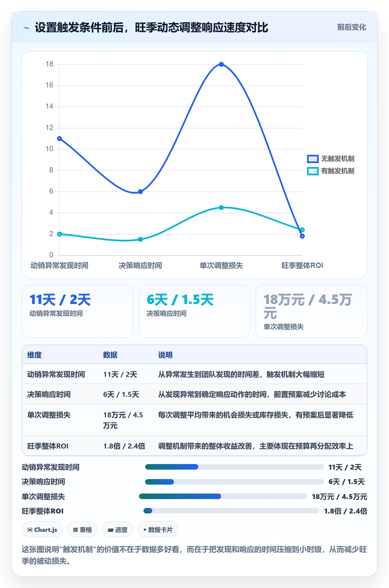Click the blue data point at value 18
Screen dimensions: 389x588
pyautogui.click(x=221, y=64)
